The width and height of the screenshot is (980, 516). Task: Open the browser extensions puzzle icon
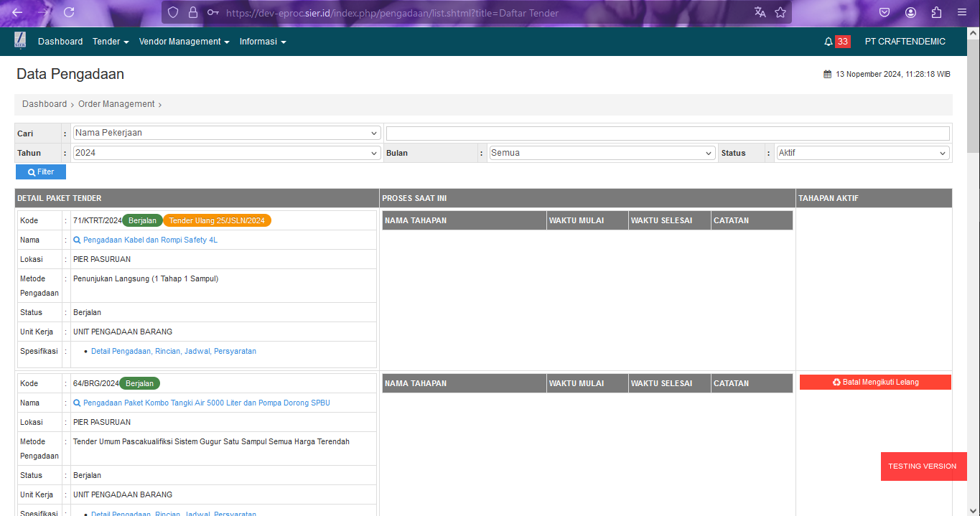(936, 12)
